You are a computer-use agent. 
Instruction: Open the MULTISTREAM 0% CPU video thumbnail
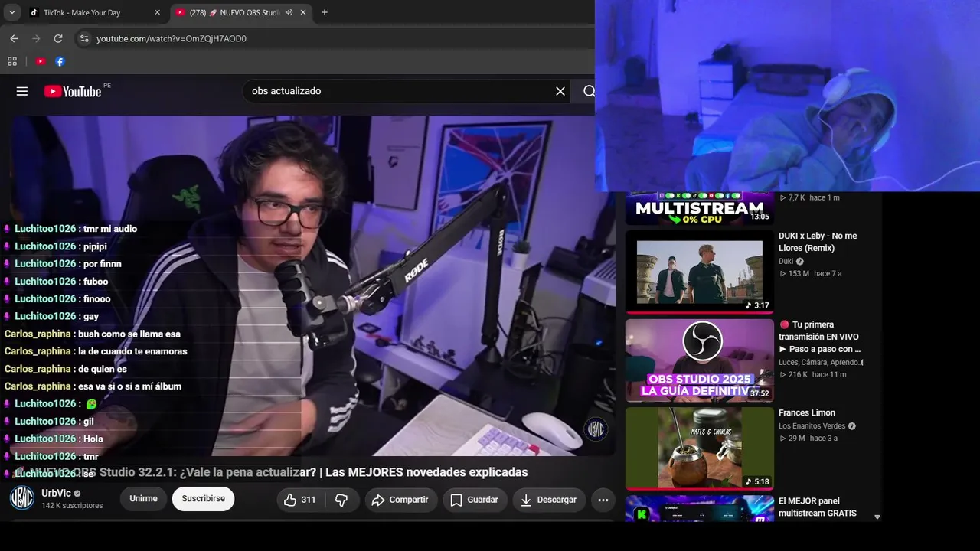tap(700, 208)
